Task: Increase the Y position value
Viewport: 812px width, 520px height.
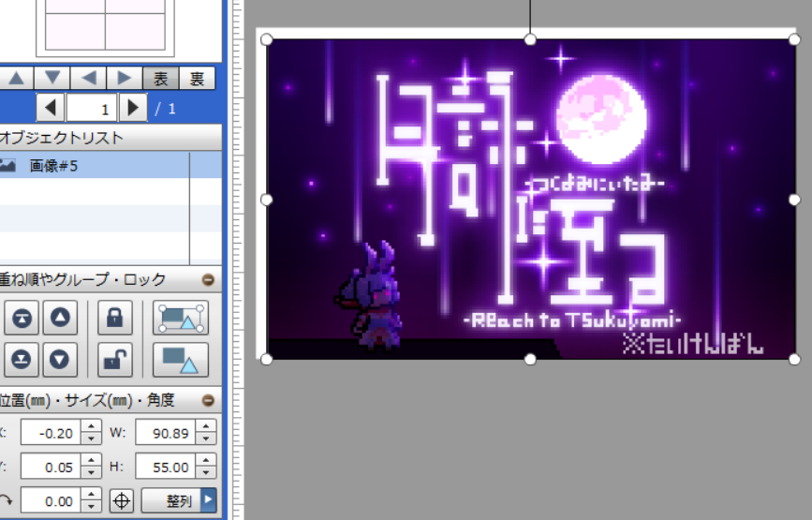Action: pyautogui.click(x=91, y=460)
